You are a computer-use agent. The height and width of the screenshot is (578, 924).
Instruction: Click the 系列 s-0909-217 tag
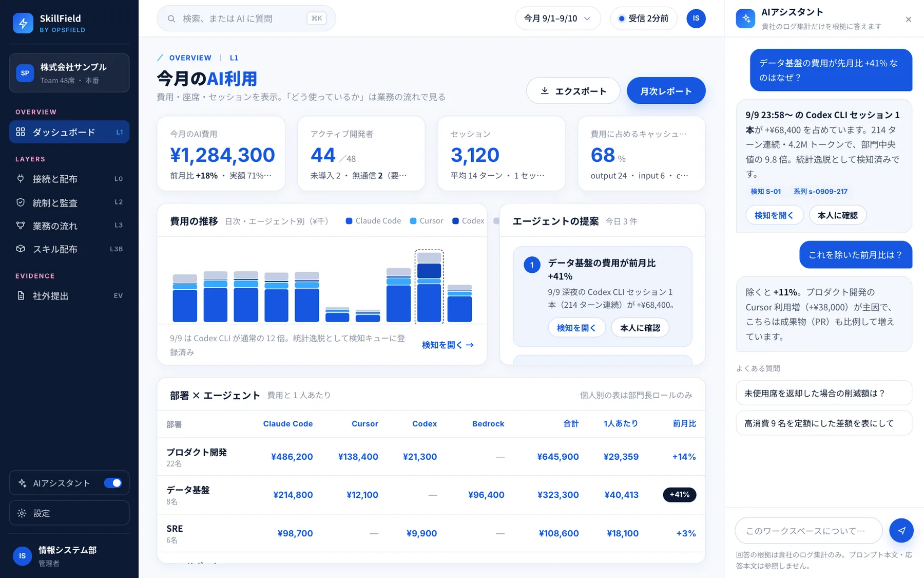pyautogui.click(x=820, y=191)
